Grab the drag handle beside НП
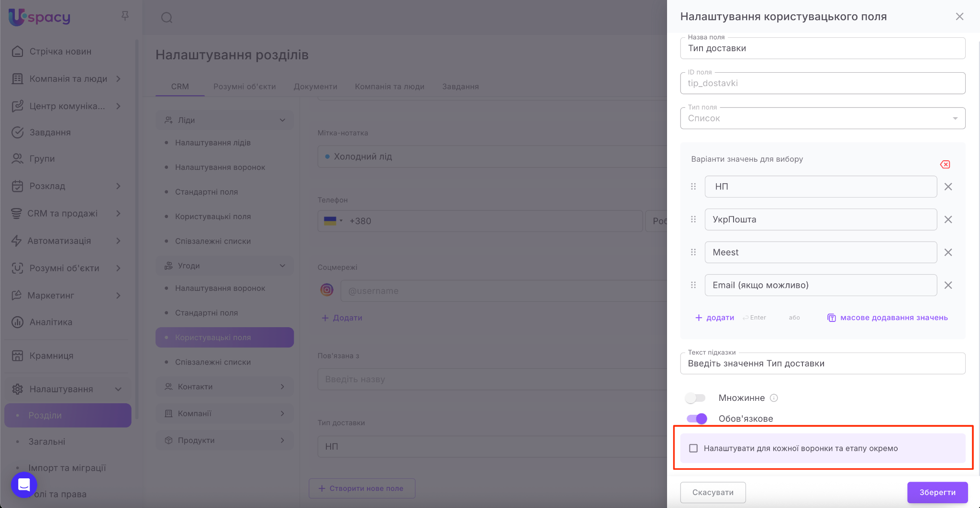This screenshot has height=508, width=980. 693,187
